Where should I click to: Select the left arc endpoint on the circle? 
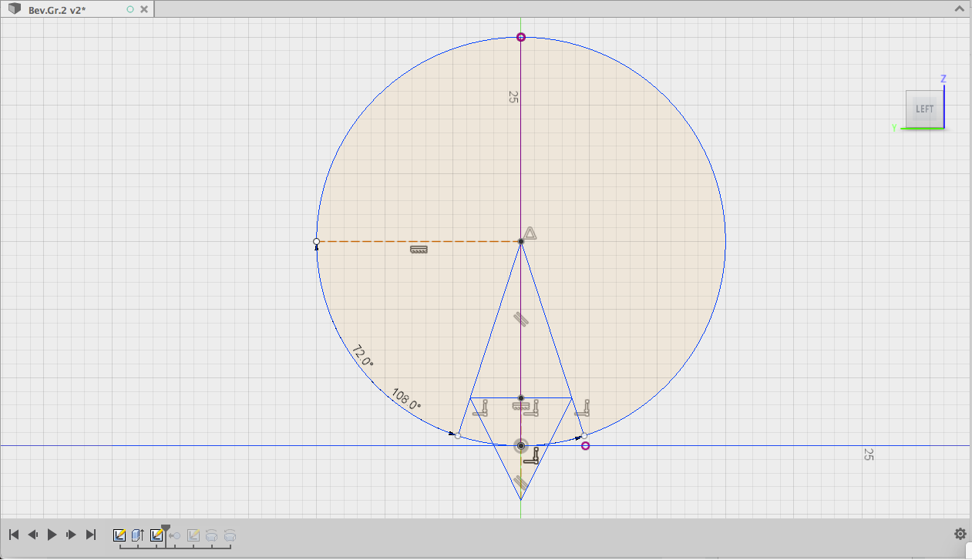458,436
